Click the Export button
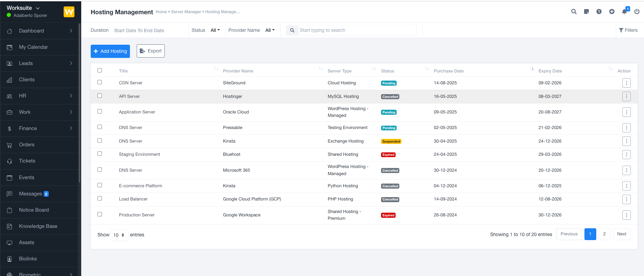The width and height of the screenshot is (644, 276). 151,51
